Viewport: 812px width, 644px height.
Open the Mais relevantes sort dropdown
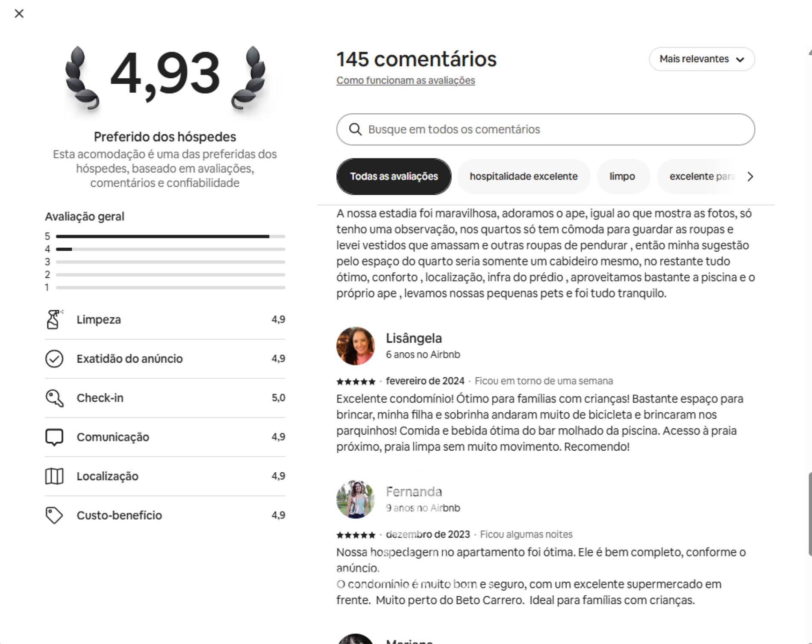tap(701, 59)
